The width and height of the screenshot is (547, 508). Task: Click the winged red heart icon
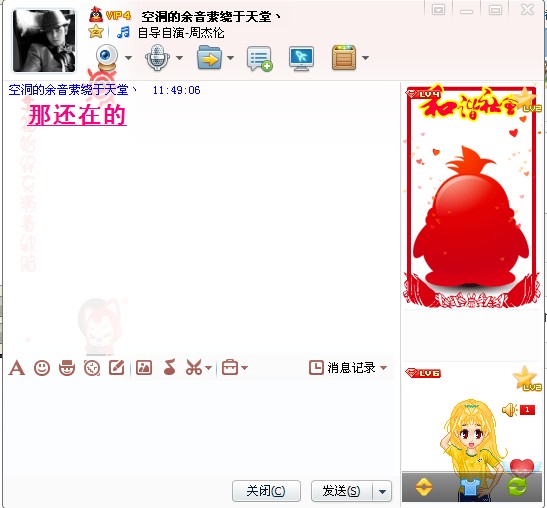tap(521, 469)
